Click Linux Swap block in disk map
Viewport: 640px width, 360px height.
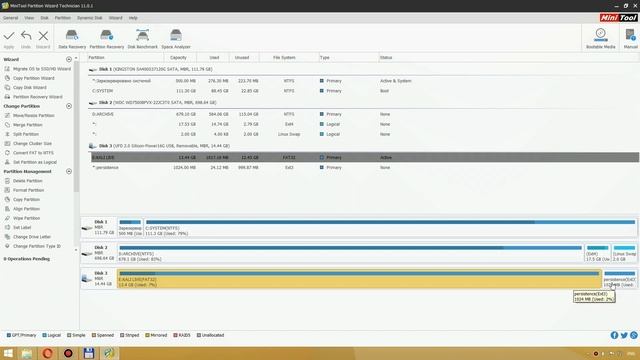pyautogui.click(x=624, y=253)
